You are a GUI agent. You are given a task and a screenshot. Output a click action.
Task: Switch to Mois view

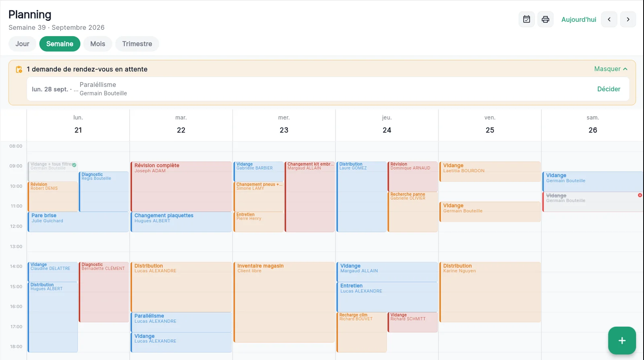pos(97,44)
